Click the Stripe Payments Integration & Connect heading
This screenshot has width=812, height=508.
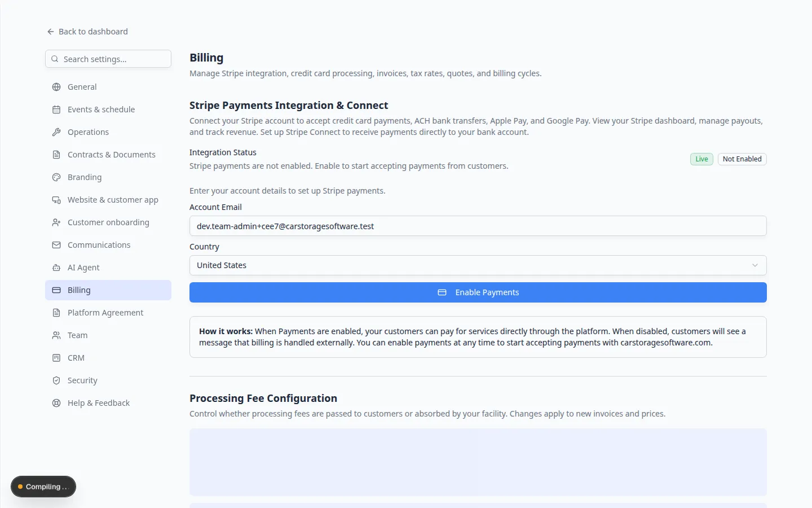[x=289, y=105]
